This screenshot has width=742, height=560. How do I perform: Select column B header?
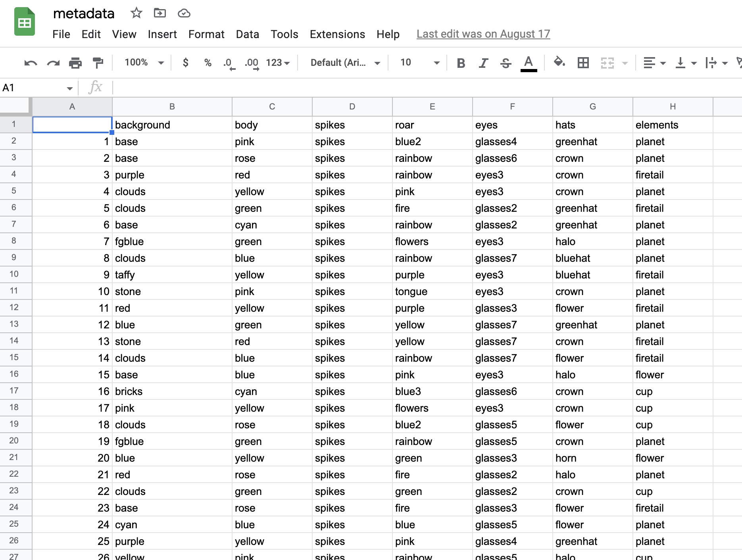point(172,106)
